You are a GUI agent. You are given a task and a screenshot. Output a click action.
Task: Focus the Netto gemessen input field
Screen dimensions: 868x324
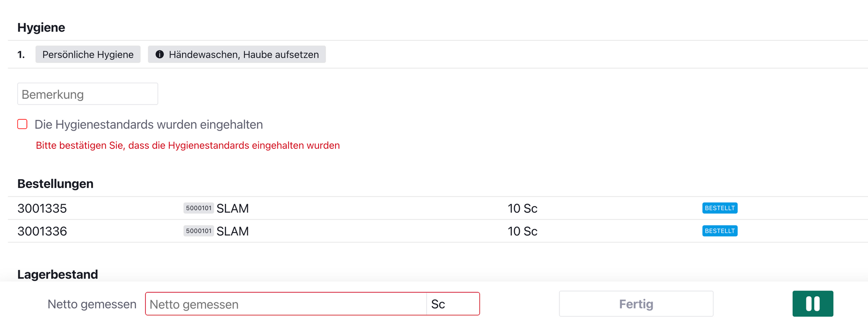pyautogui.click(x=286, y=304)
